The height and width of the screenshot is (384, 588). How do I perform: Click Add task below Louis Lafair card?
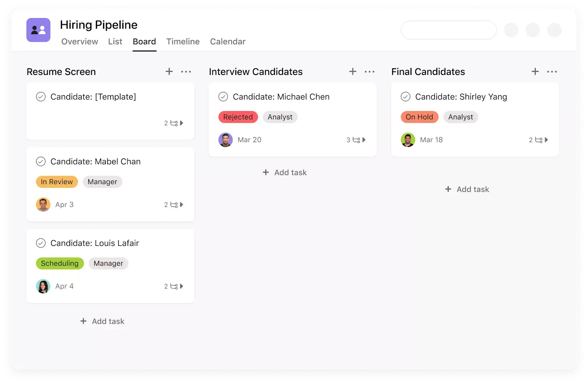click(x=103, y=322)
